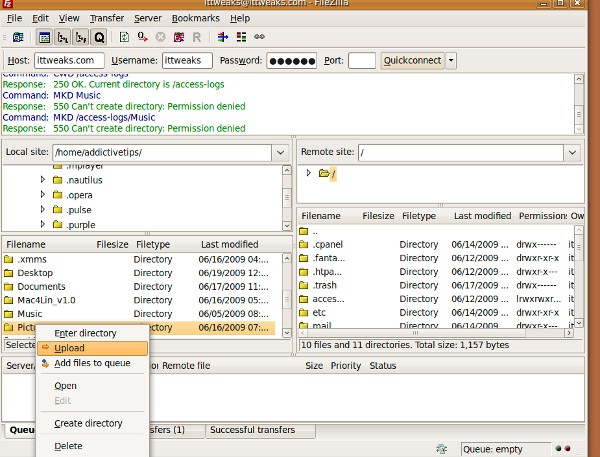The width and height of the screenshot is (600, 457).
Task: Click the Password input field
Action: (x=292, y=60)
